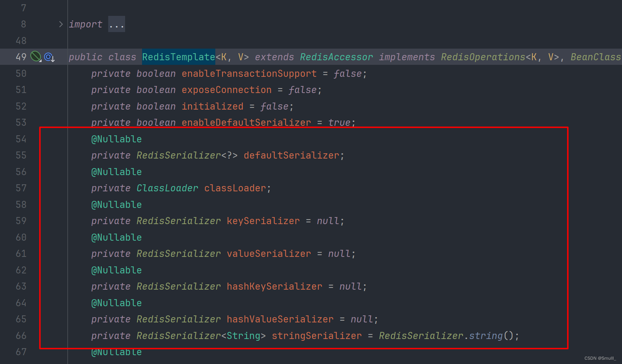Click line number 8 in the gutter
Image resolution: width=622 pixels, height=364 pixels.
click(24, 24)
